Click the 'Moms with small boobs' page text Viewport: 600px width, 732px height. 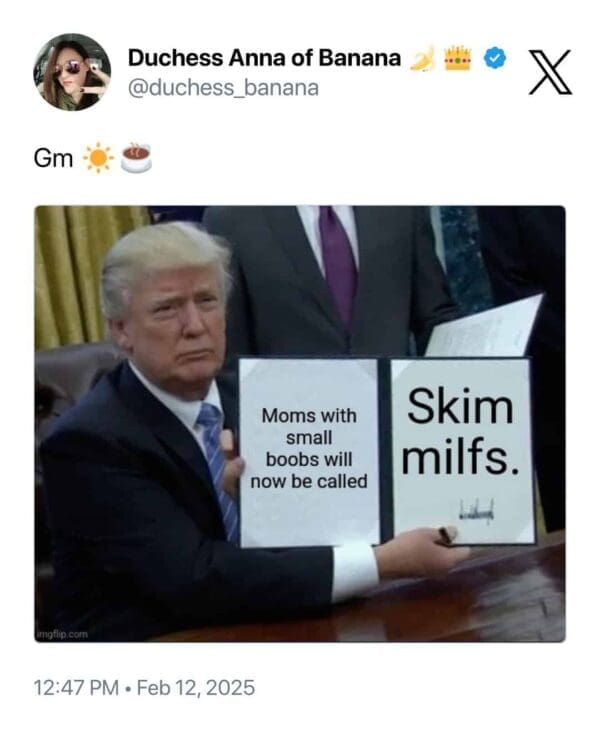tap(309, 449)
